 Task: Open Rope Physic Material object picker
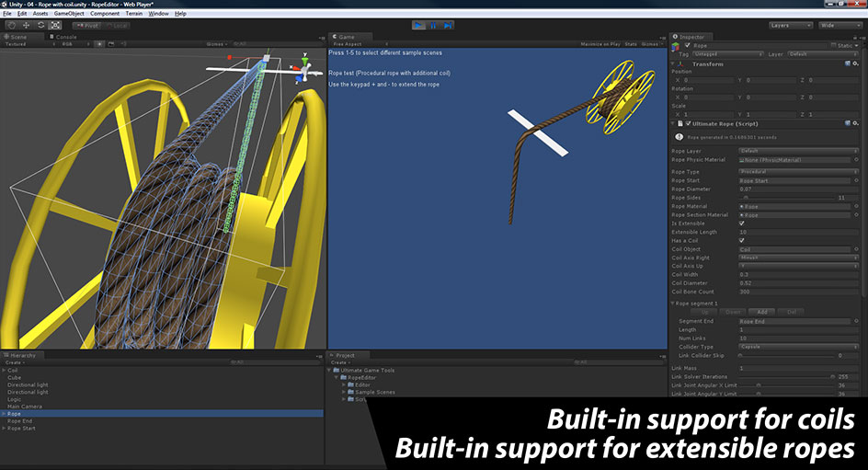coord(856,160)
